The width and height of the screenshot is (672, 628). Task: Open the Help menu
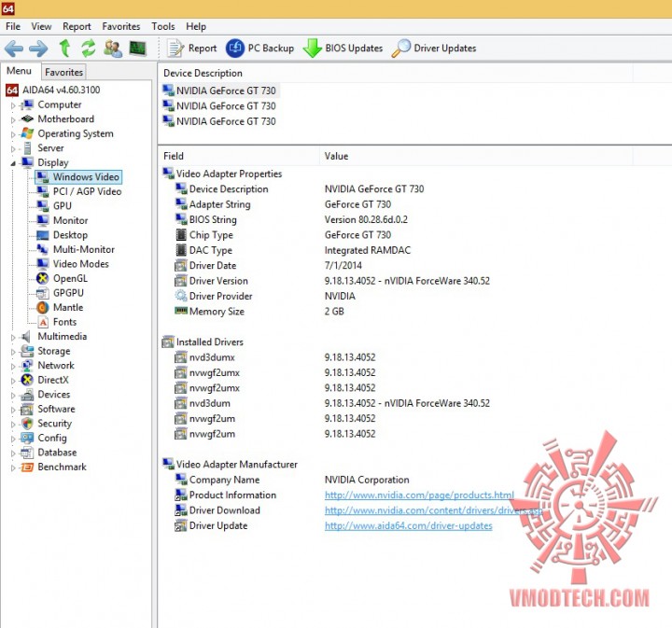196,26
